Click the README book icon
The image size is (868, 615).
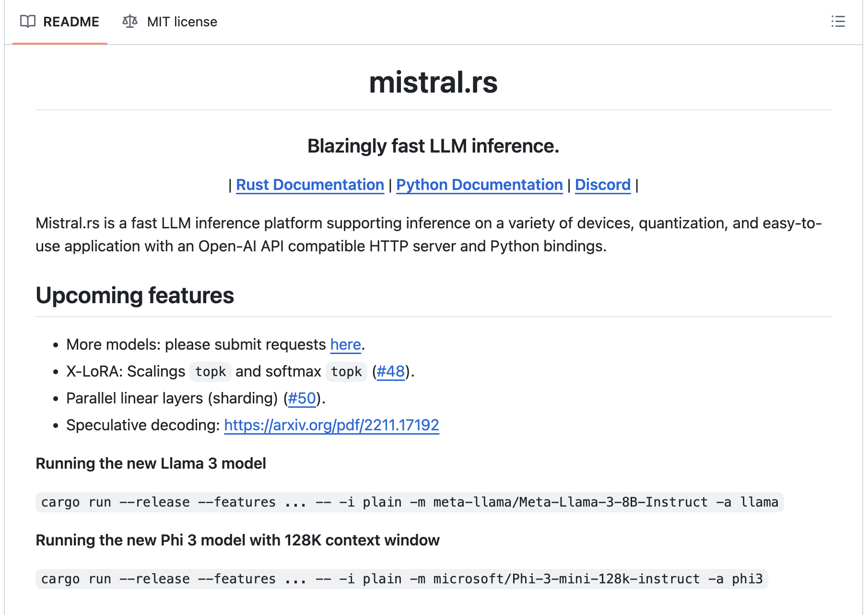coord(28,22)
